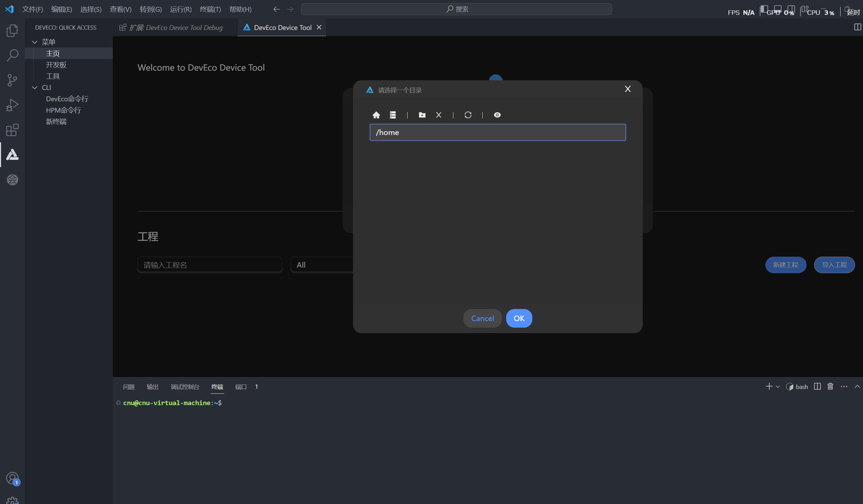Open 运行(R) menu
This screenshot has width=863, height=504.
click(x=181, y=9)
